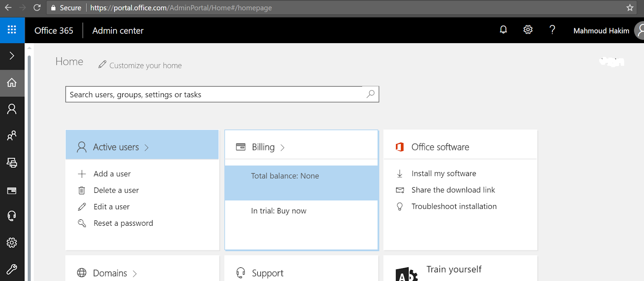Click the download arrow icon for Install
644x281 pixels.
tap(400, 173)
